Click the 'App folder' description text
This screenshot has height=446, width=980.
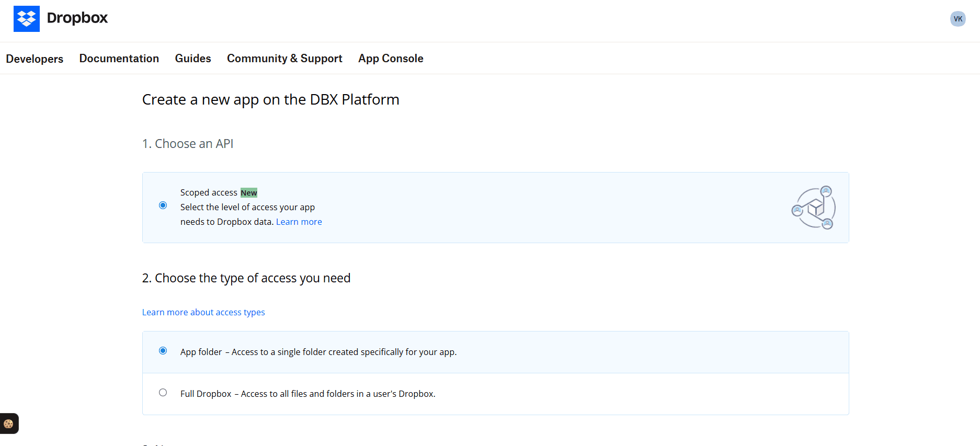coord(318,352)
